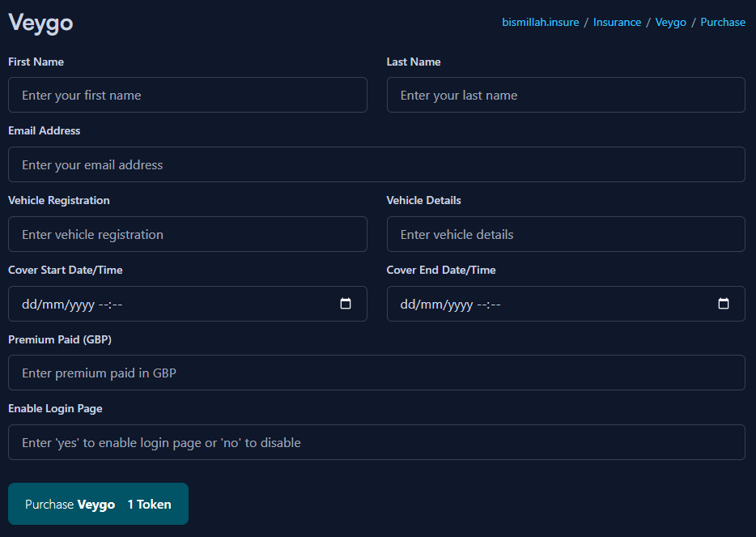756x537 pixels.
Task: Click the First Name input field
Action: point(187,95)
